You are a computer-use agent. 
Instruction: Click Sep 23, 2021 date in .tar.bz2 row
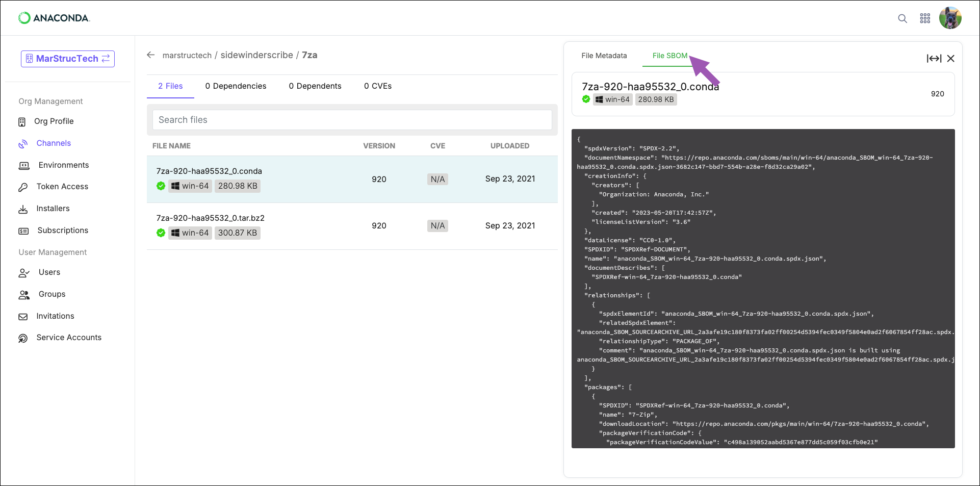510,226
